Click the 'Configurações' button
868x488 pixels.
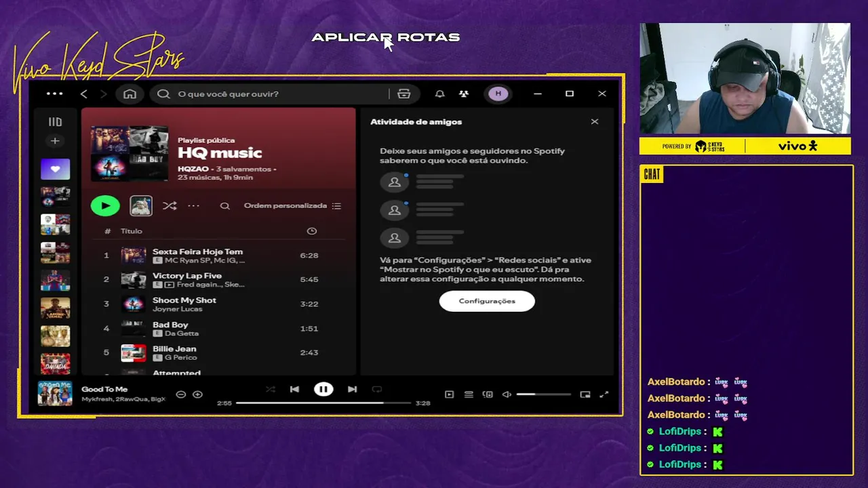click(x=487, y=301)
